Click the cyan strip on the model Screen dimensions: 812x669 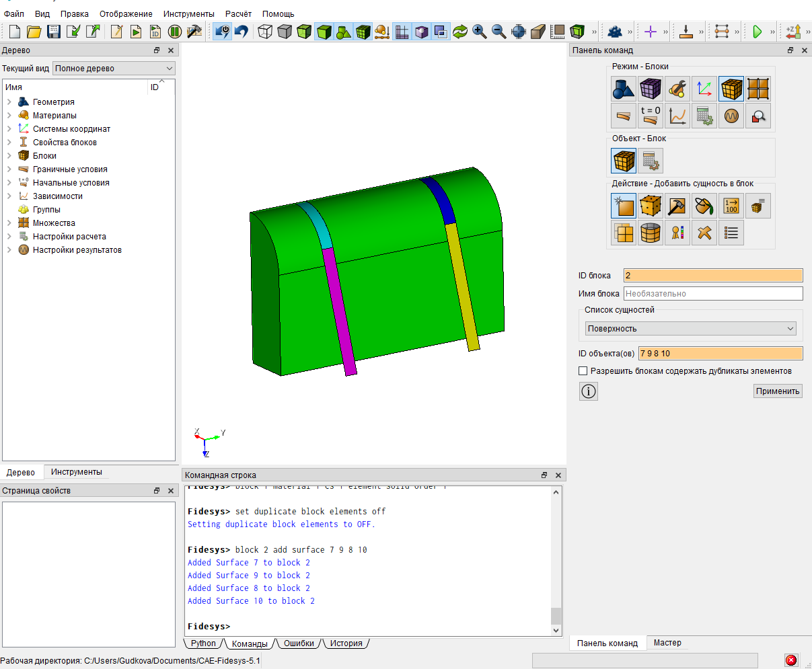click(316, 225)
